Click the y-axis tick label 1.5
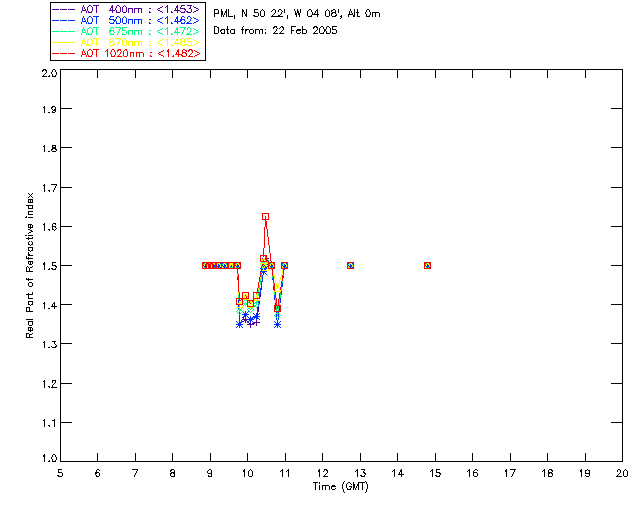The image size is (640, 512). [49, 265]
